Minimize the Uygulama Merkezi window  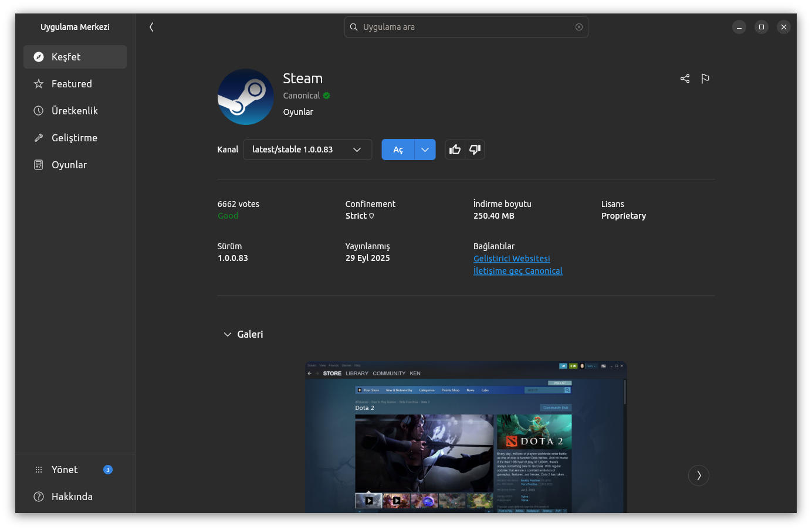click(739, 27)
